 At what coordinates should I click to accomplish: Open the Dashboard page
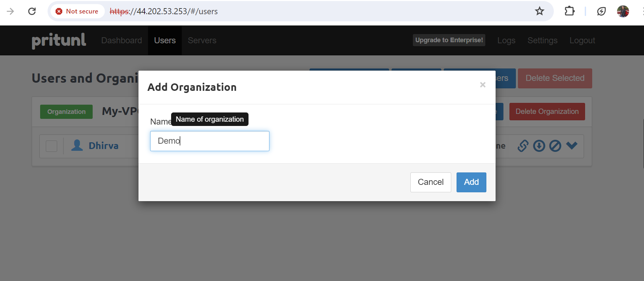pos(121,40)
